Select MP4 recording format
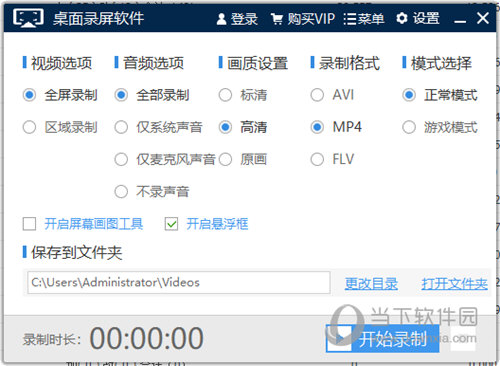 336,127
